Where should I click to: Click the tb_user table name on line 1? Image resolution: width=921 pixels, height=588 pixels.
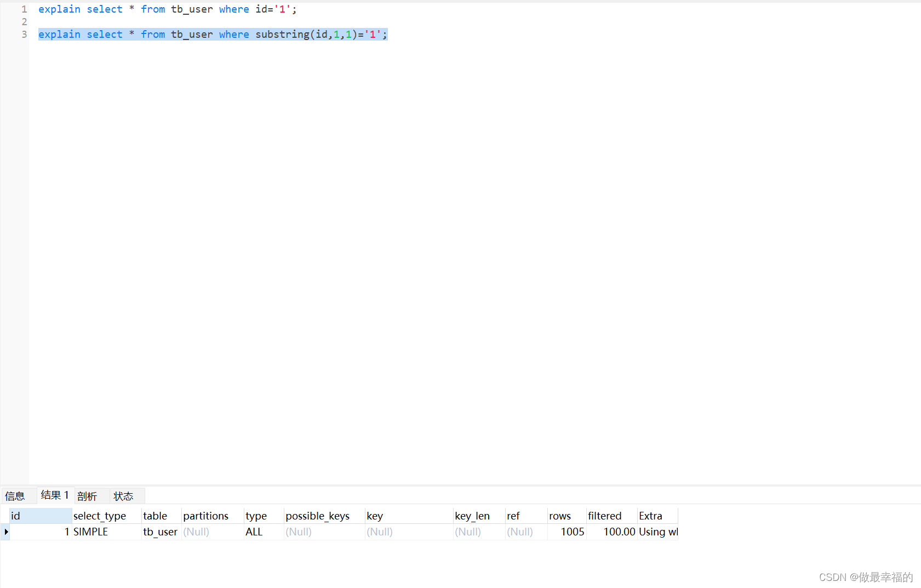pyautogui.click(x=192, y=9)
